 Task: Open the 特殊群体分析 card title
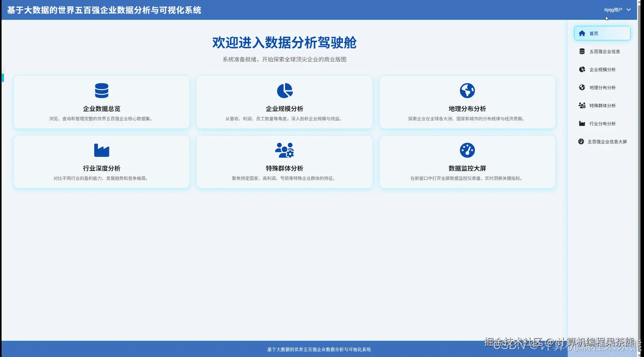(285, 168)
